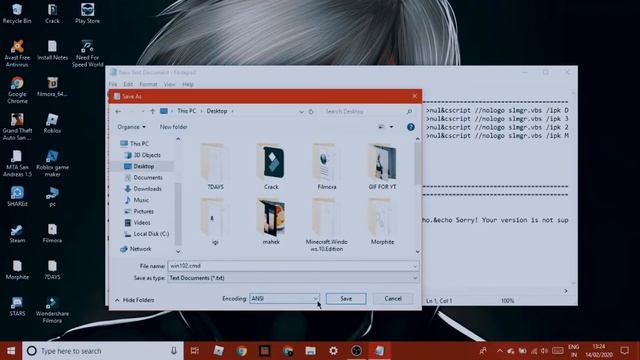The image size is (640, 360).
Task: Click the Save button
Action: [x=346, y=299]
